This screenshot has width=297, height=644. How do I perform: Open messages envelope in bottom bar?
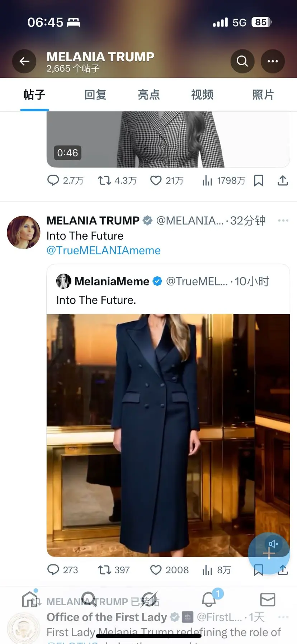point(268,600)
